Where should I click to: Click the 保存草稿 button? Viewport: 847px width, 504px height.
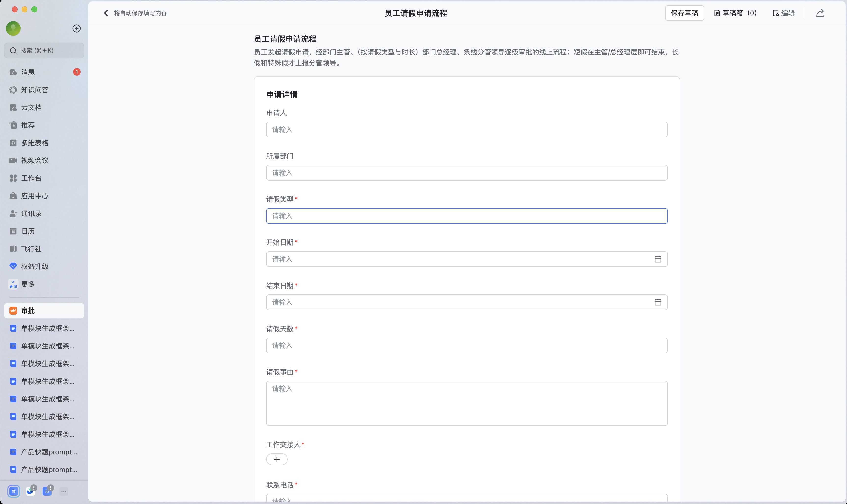[684, 13]
